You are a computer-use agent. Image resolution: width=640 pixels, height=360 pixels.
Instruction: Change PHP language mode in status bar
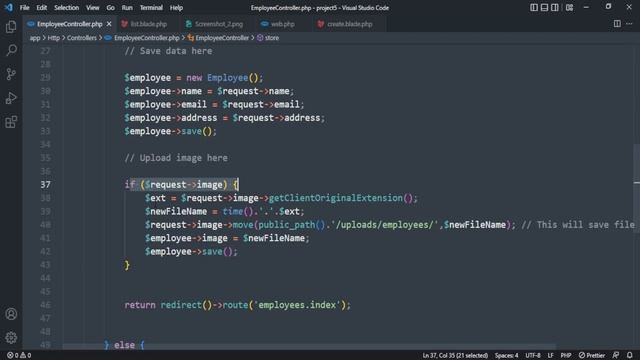565,355
